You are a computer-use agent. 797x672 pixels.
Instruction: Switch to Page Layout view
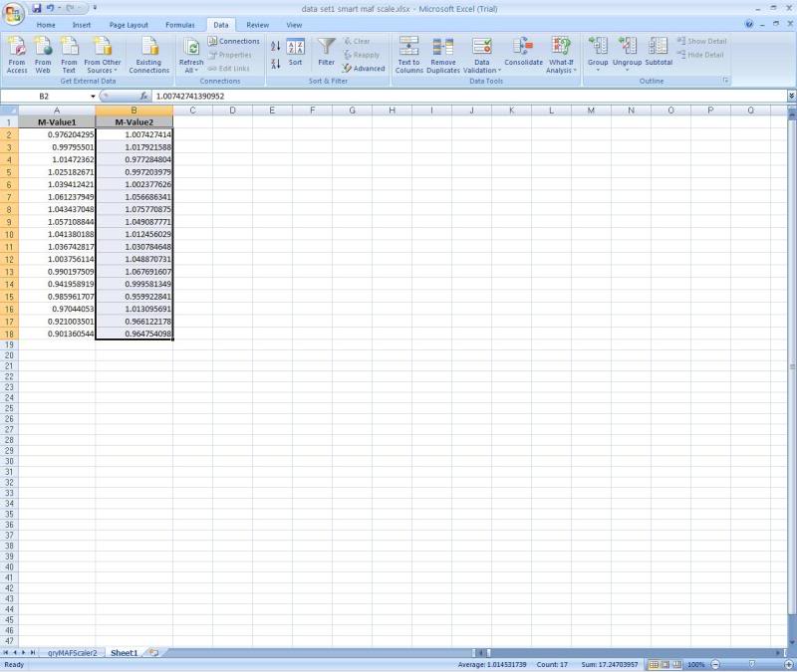click(x=664, y=664)
